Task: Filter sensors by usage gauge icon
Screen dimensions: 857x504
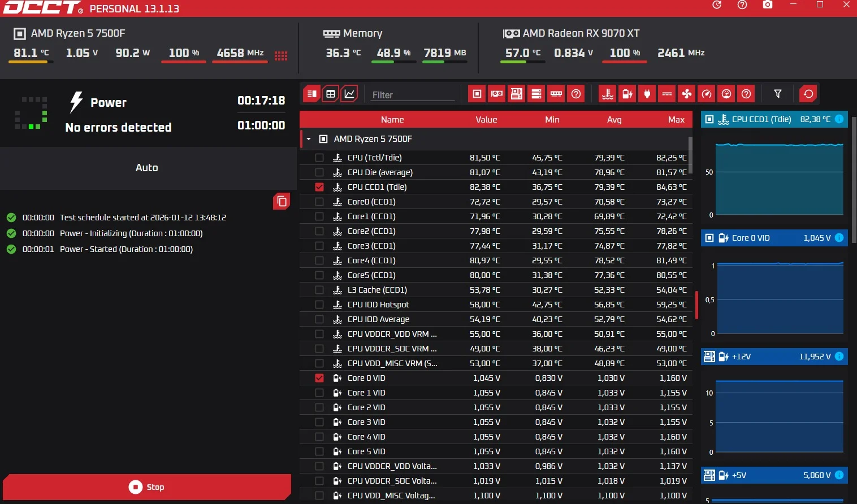Action: [726, 94]
